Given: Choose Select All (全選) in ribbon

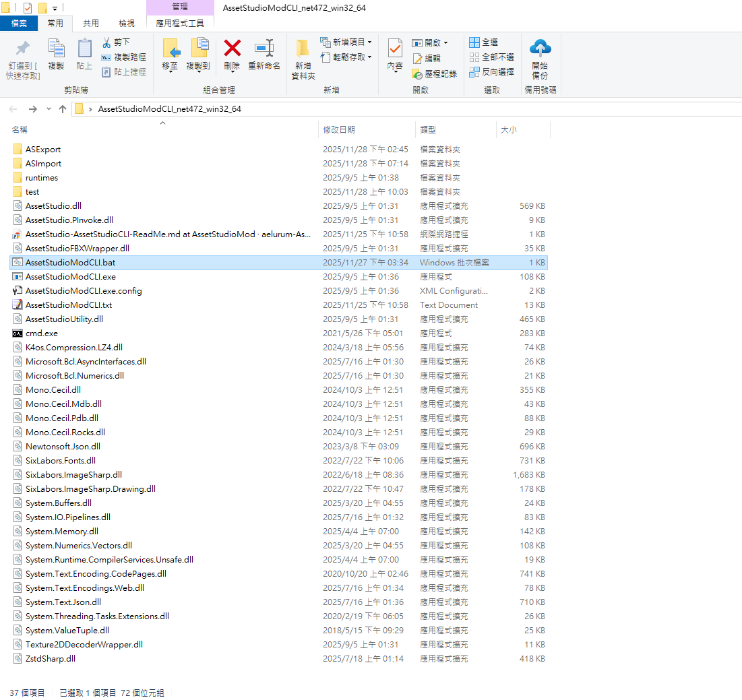Looking at the screenshot, I should coord(484,42).
